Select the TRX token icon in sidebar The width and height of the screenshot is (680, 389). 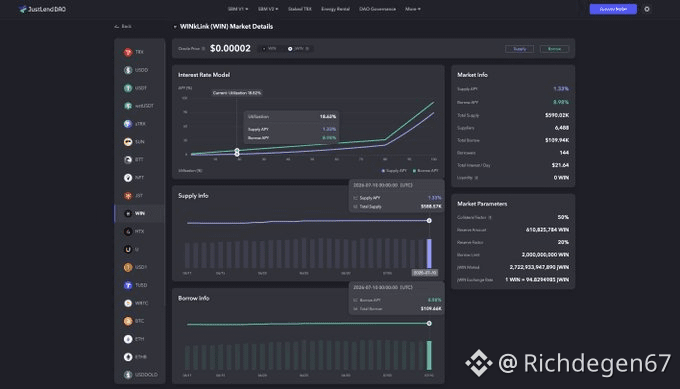128,52
